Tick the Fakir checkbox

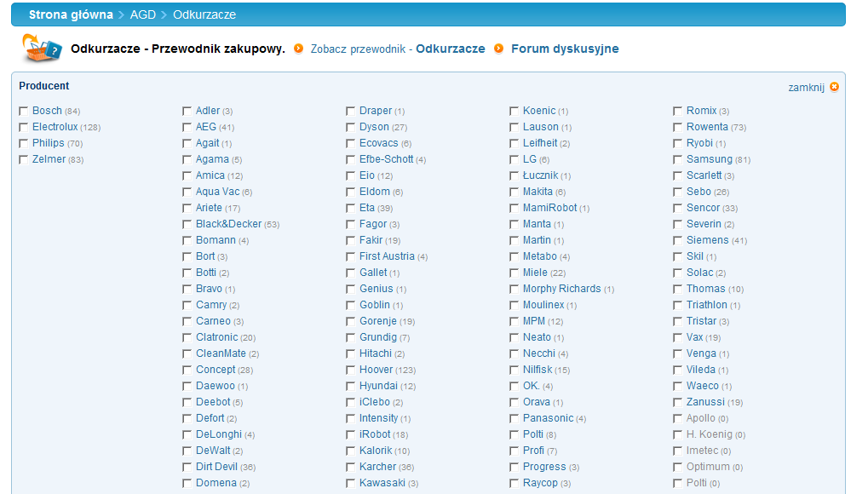point(350,240)
